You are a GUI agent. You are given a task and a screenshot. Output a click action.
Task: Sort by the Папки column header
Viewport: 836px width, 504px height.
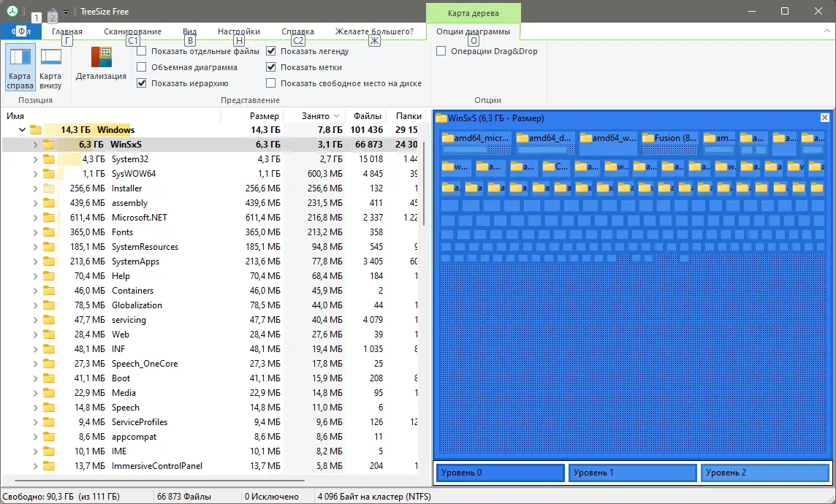coord(408,115)
